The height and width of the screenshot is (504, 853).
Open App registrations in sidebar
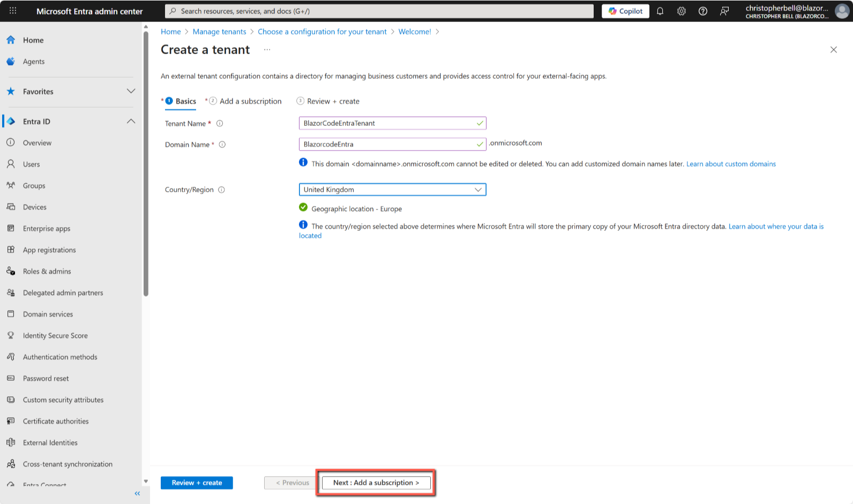(x=49, y=250)
